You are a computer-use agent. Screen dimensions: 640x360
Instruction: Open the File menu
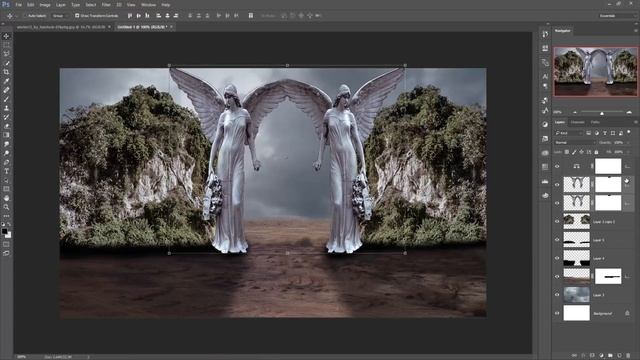point(18,5)
